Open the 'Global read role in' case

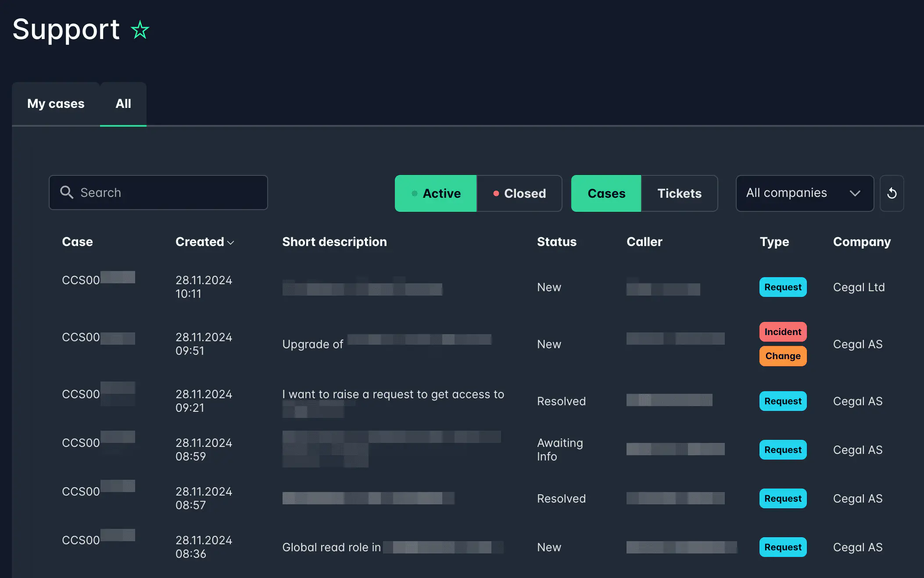(331, 547)
